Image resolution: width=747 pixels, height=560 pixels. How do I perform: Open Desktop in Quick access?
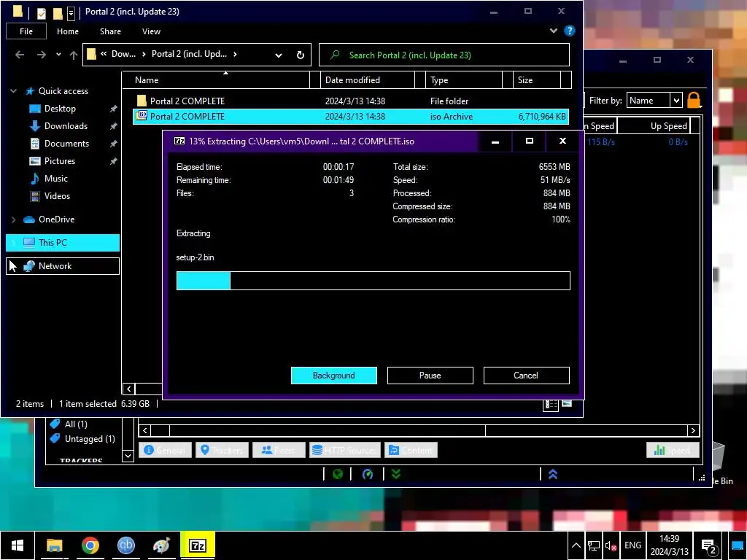click(60, 109)
